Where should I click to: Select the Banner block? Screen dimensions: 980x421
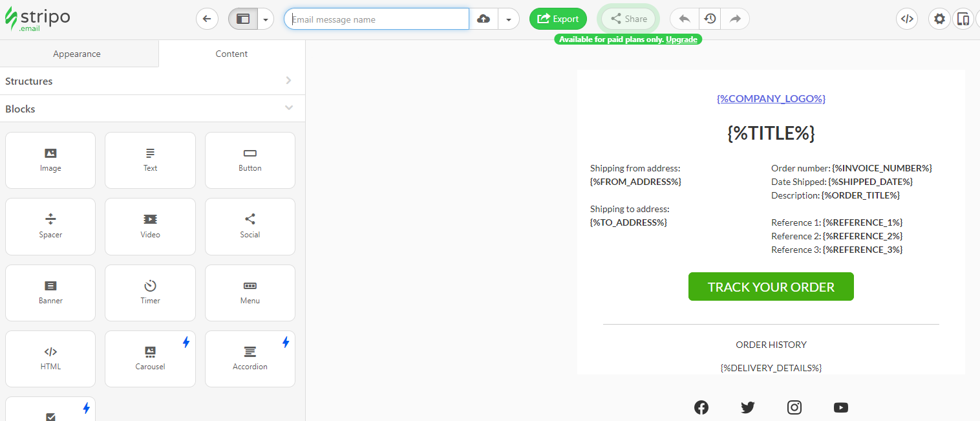[50, 293]
